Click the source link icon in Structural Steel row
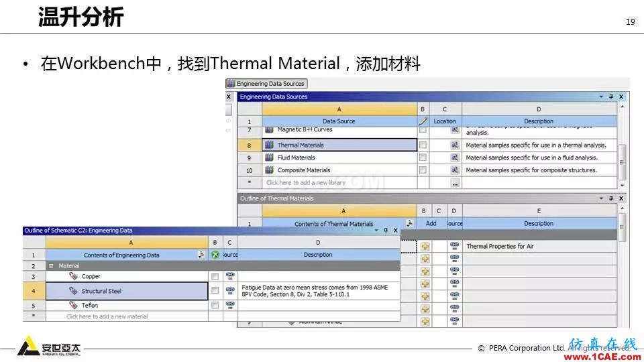Screen dimensions: 644x362 click(230, 290)
